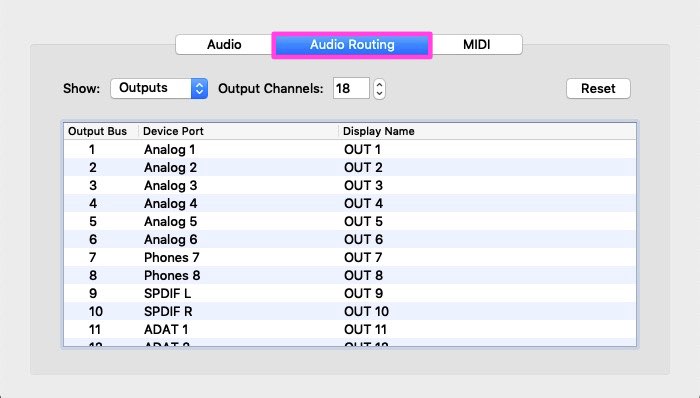Select the Analog 3 device port cell
700x398 pixels.
pyautogui.click(x=171, y=186)
